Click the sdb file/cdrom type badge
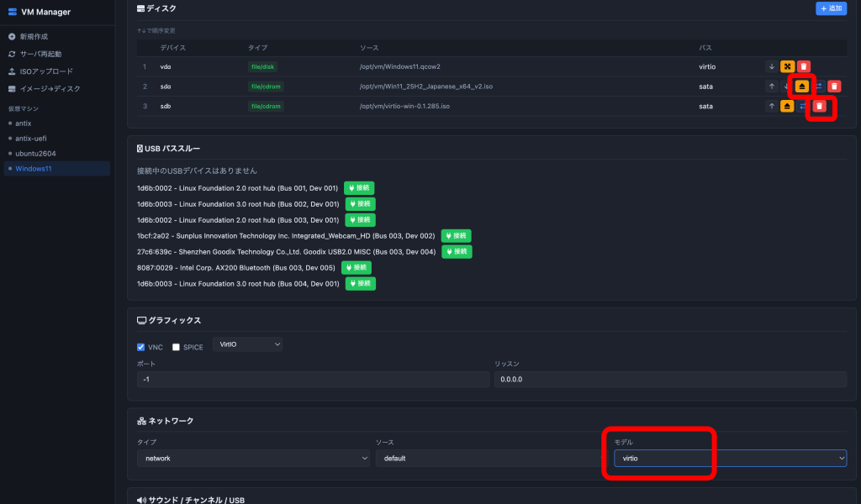 (266, 107)
